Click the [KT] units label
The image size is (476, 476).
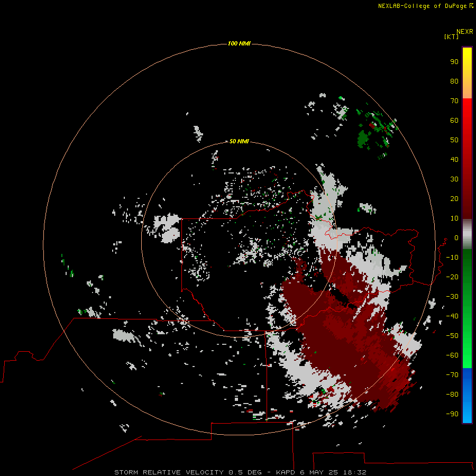(x=452, y=36)
